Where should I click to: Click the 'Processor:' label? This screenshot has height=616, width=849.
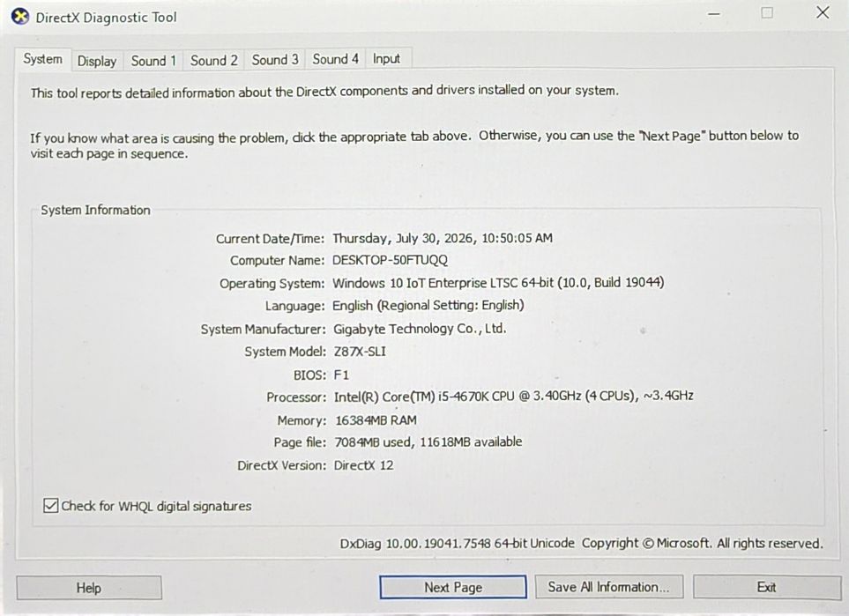point(296,397)
